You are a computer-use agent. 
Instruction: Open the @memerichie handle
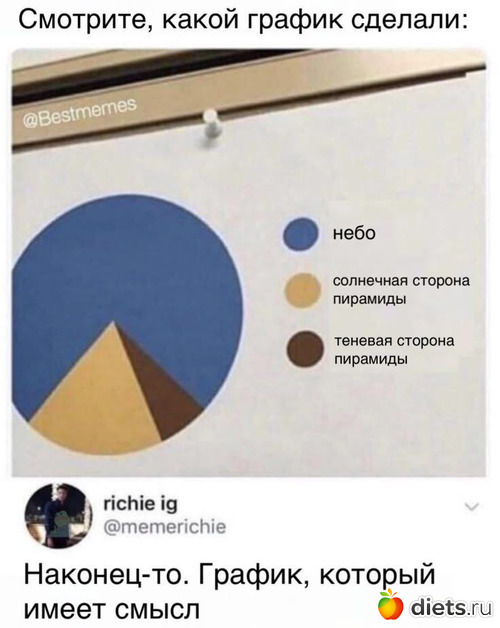point(165,527)
